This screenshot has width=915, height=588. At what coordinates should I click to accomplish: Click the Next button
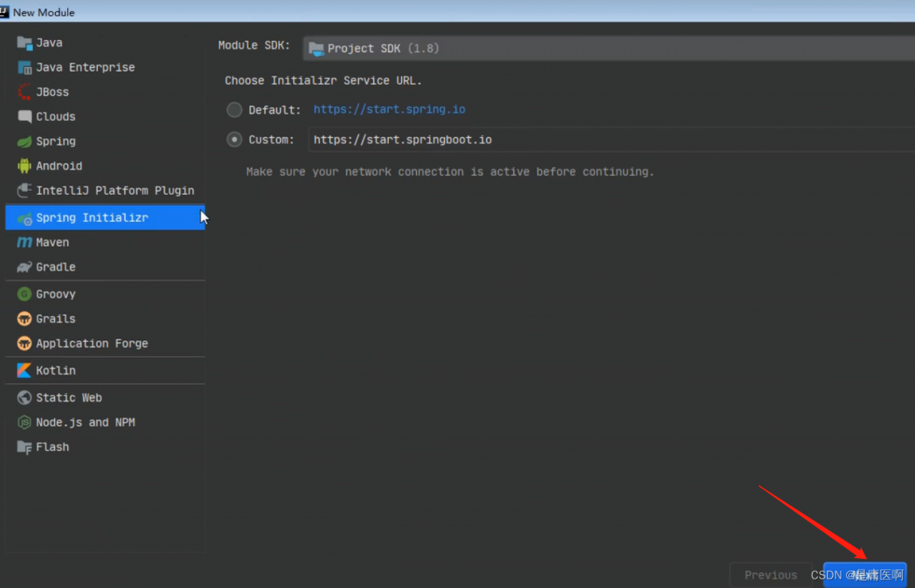point(865,575)
